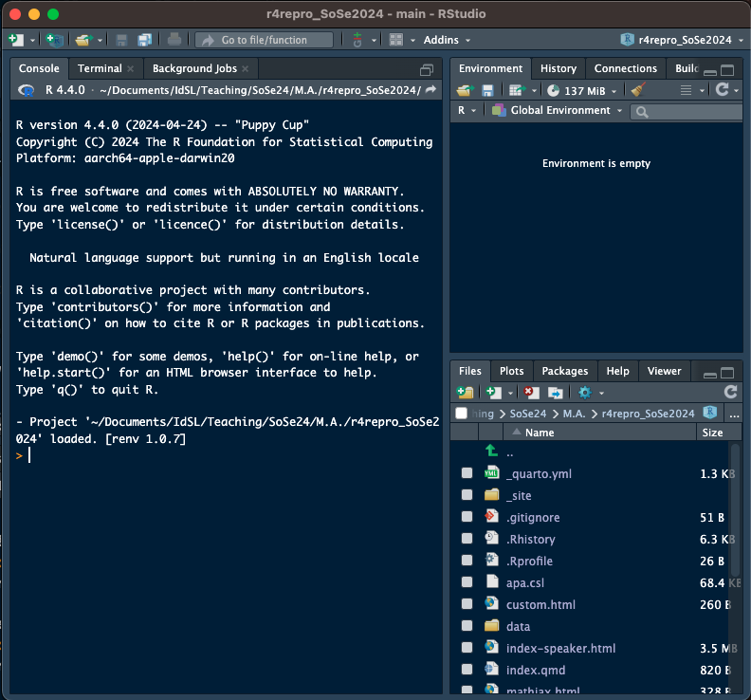The image size is (751, 700).
Task: Check the box beside the data folder
Action: [x=467, y=626]
